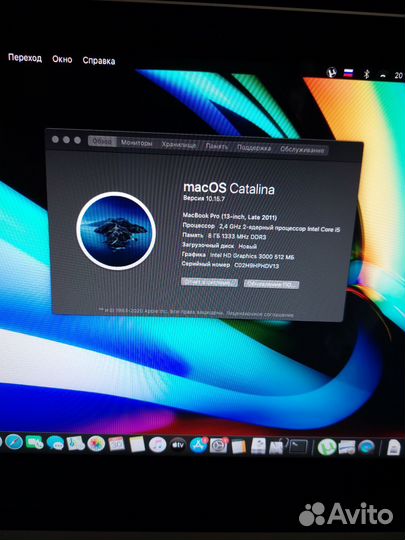Click the Intel HD Graphics 3000 value
Viewport: 405px width, 540px height.
click(x=252, y=256)
